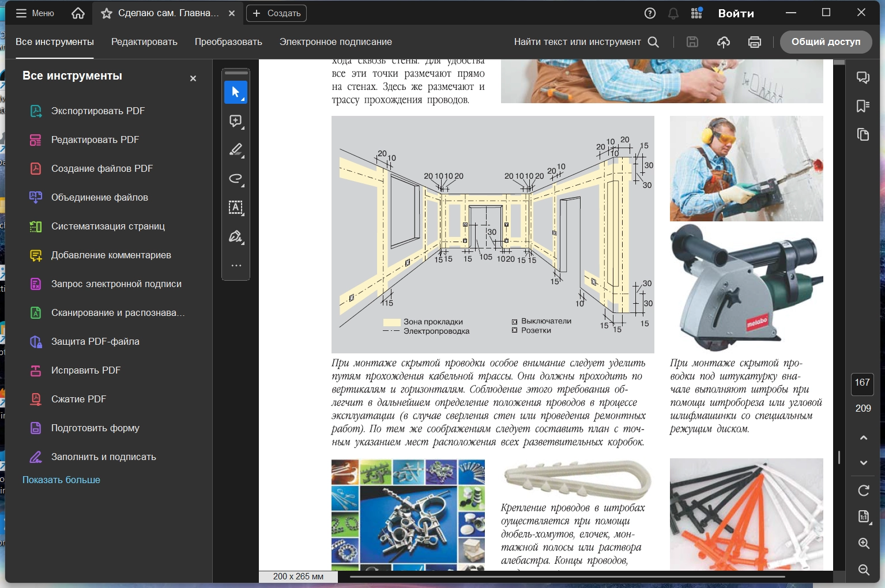Open the Электронное подписание tab
Screen dimensions: 885x588
click(x=336, y=42)
